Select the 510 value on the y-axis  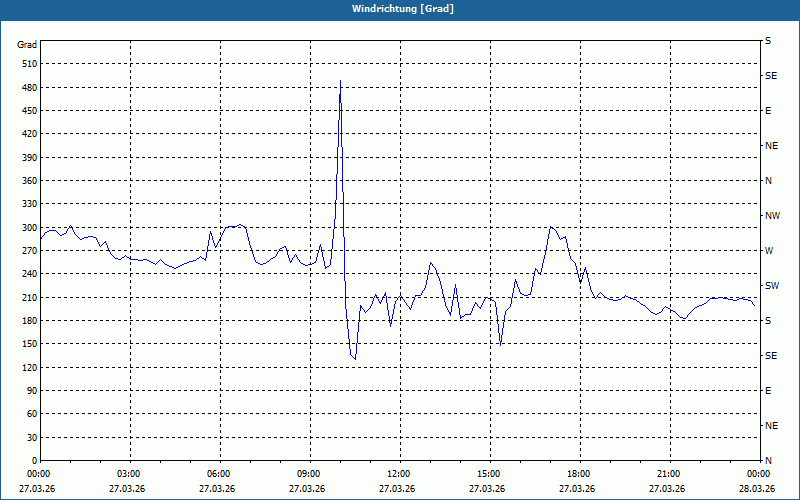pyautogui.click(x=27, y=64)
